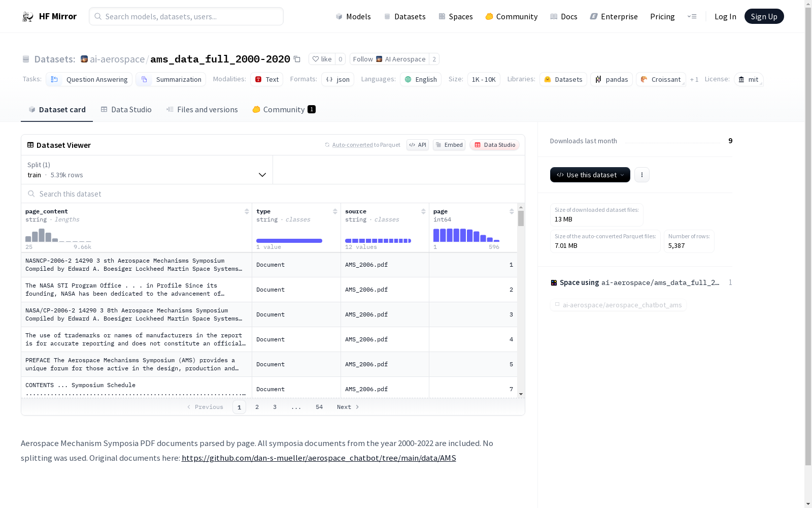
Task: Click the mit license tag
Action: pyautogui.click(x=749, y=79)
